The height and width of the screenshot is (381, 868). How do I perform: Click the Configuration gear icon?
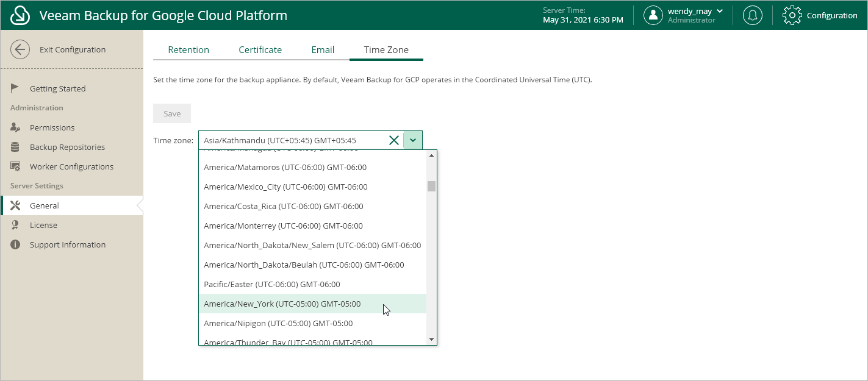point(792,15)
